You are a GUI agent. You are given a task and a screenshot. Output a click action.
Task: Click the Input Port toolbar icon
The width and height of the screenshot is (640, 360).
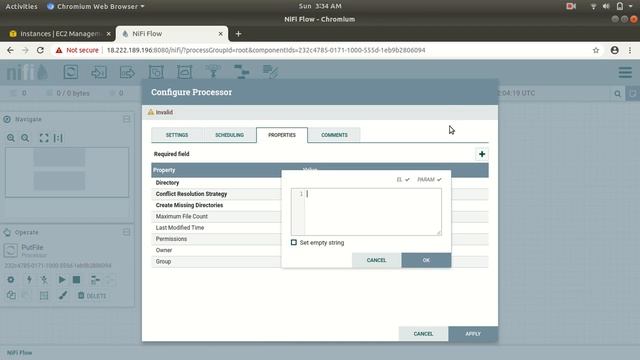(99, 72)
